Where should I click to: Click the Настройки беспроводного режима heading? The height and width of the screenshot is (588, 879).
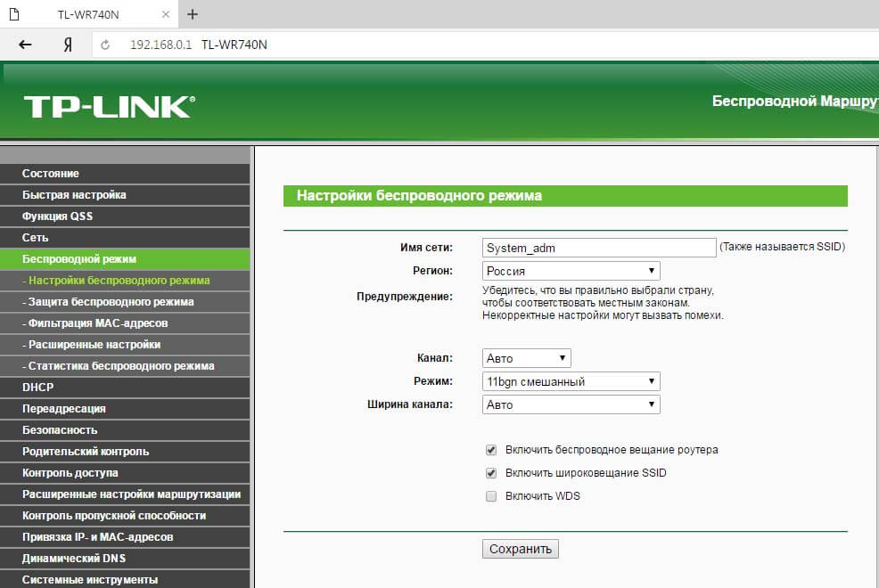(419, 195)
